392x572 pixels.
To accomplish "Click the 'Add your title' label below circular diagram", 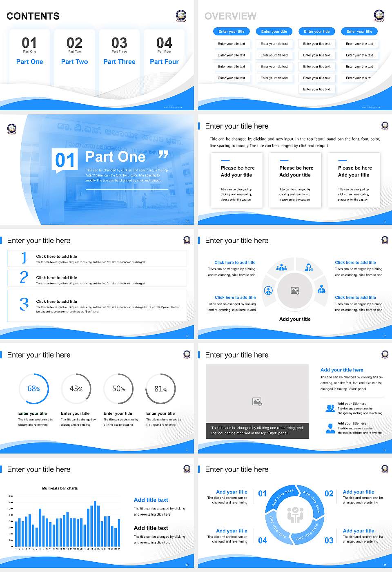I will click(295, 319).
